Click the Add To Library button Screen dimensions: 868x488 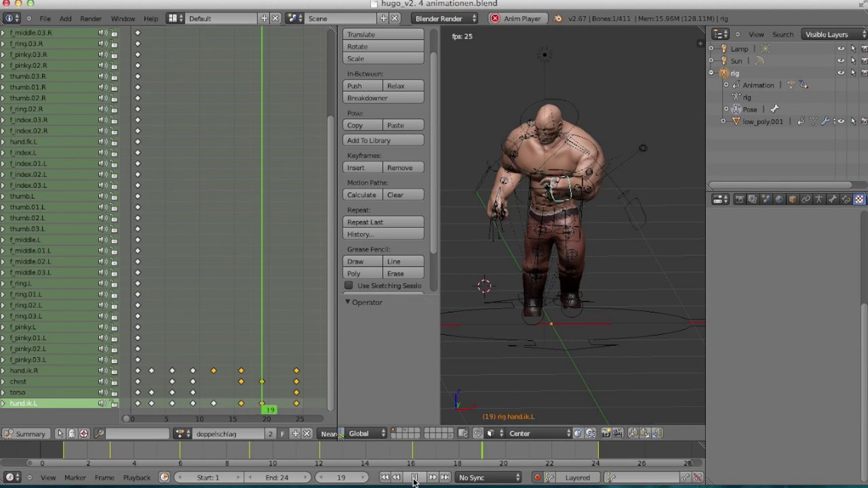point(383,140)
